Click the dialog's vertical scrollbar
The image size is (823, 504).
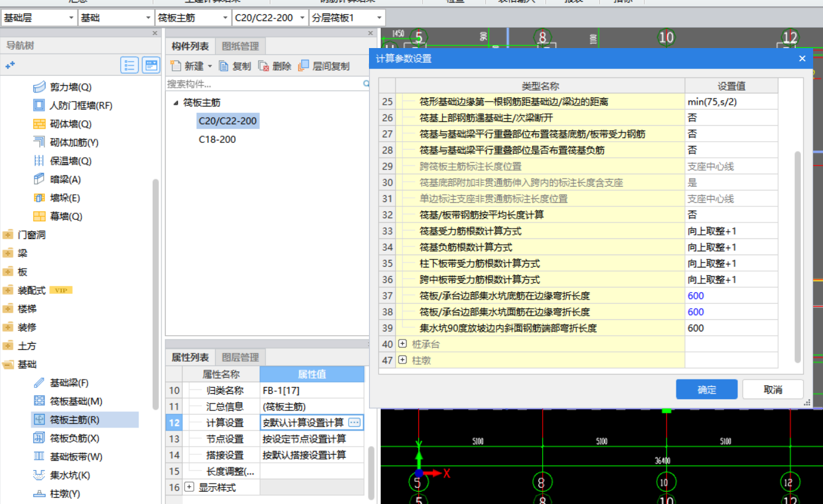[x=798, y=256]
